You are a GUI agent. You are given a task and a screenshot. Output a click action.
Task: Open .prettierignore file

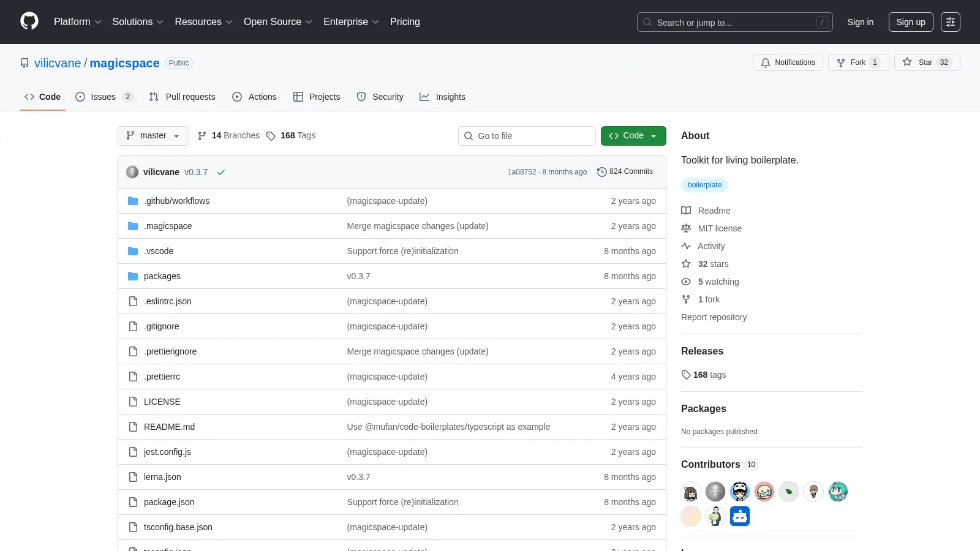coord(170,351)
